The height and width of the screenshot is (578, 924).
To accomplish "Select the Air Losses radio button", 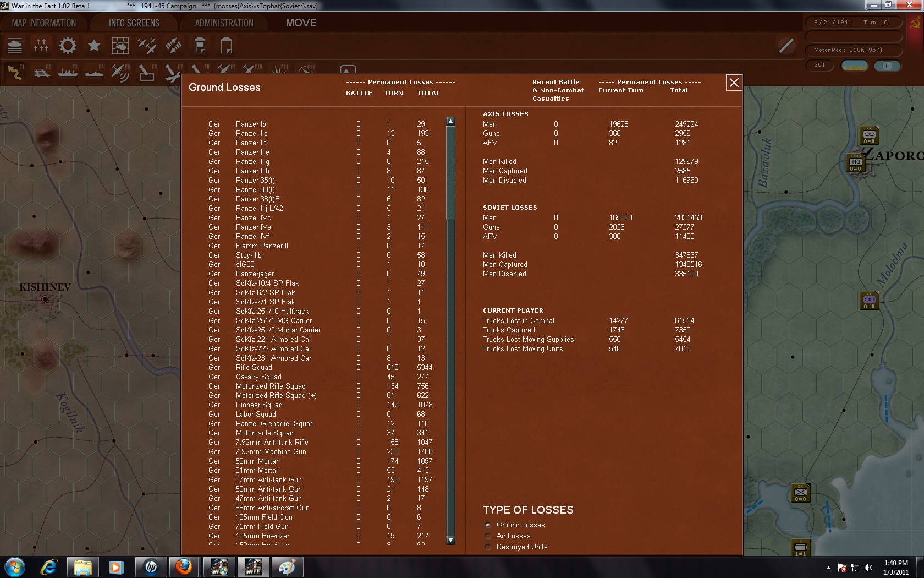I will pos(487,536).
